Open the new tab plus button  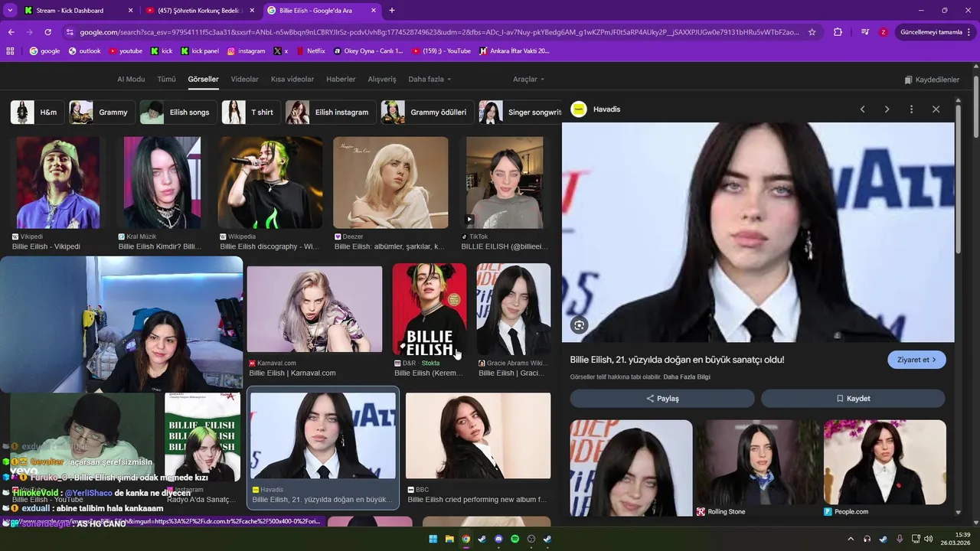click(x=392, y=11)
